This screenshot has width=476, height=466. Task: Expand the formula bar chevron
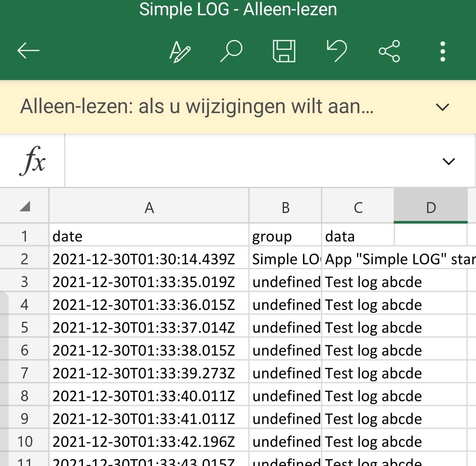449,161
